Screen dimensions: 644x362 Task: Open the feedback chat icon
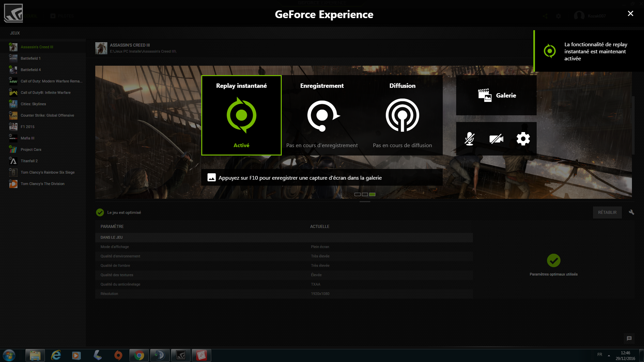pyautogui.click(x=629, y=339)
